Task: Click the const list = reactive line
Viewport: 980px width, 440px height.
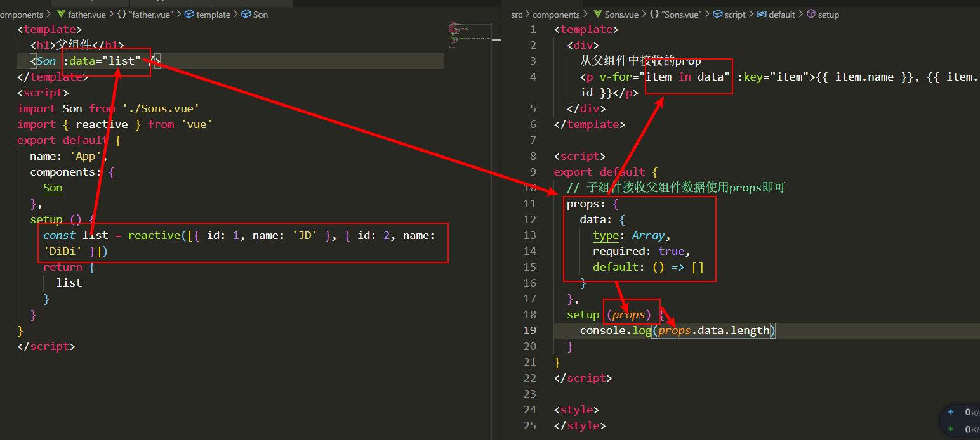Action: tap(239, 243)
